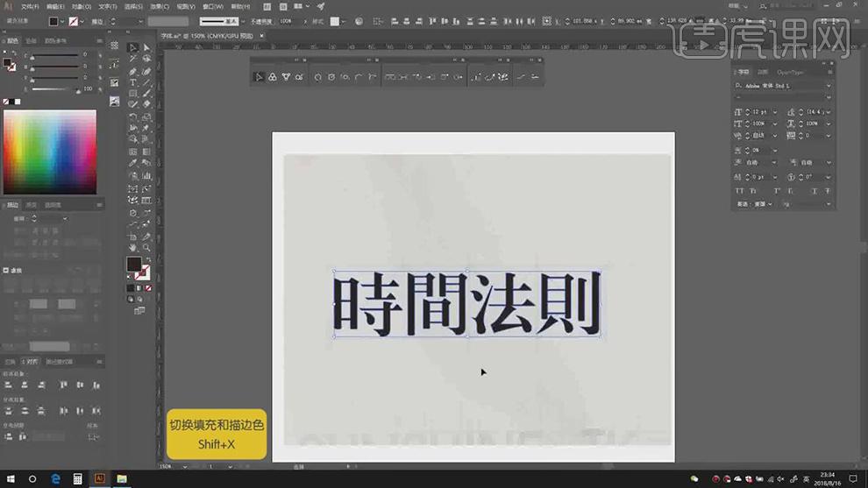Toggle Underline in Character panel
Viewport: 868px width, 488px height.
tap(815, 191)
